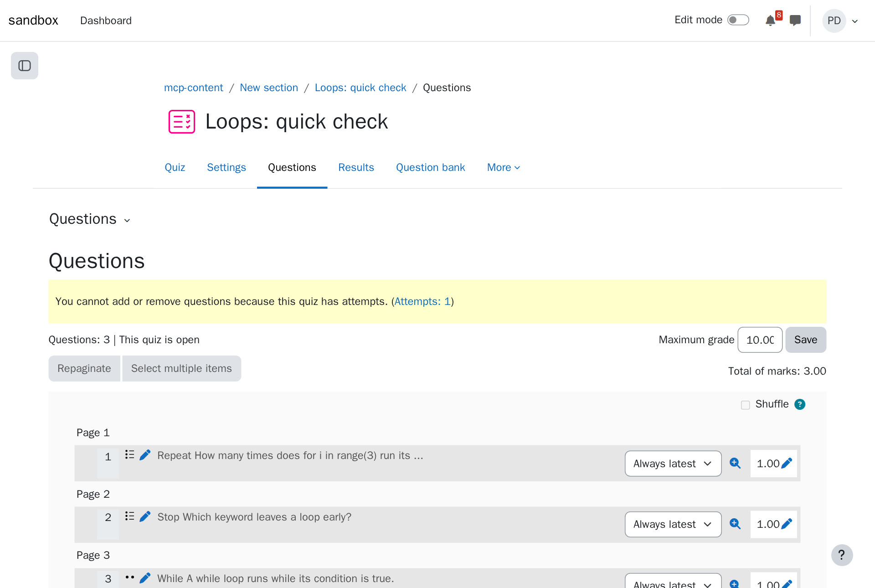Edit question 1 with pencil icon

pyautogui.click(x=145, y=455)
